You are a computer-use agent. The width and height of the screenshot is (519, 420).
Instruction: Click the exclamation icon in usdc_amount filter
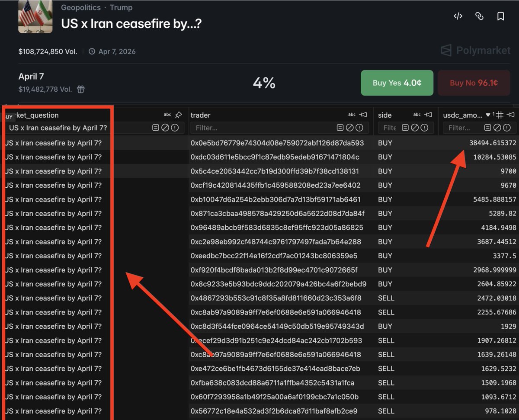pyautogui.click(x=507, y=128)
